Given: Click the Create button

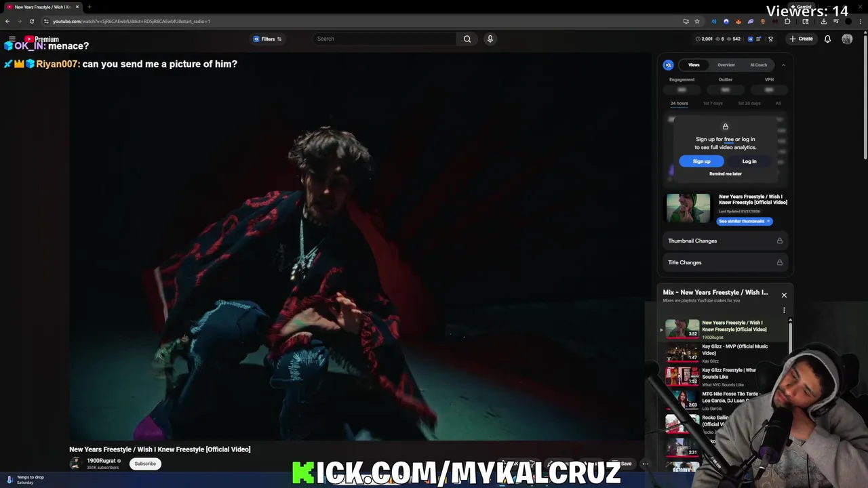Looking at the screenshot, I should [x=801, y=39].
